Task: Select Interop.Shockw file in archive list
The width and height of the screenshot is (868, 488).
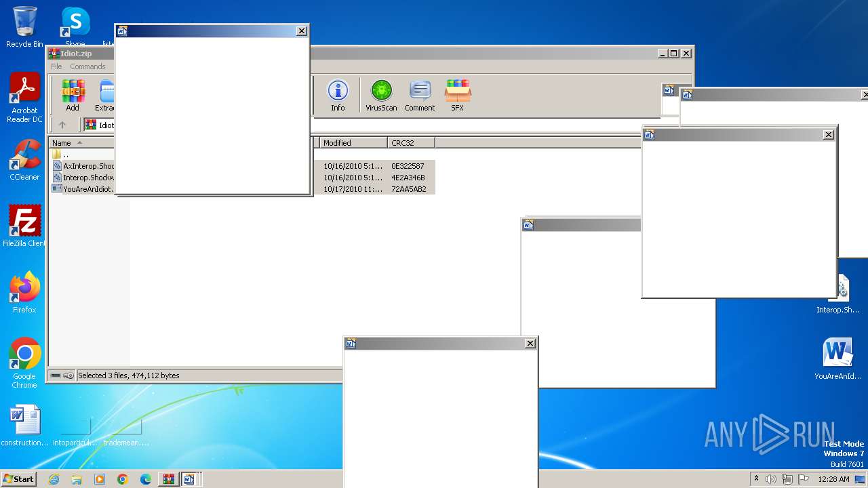Action: [x=83, y=178]
